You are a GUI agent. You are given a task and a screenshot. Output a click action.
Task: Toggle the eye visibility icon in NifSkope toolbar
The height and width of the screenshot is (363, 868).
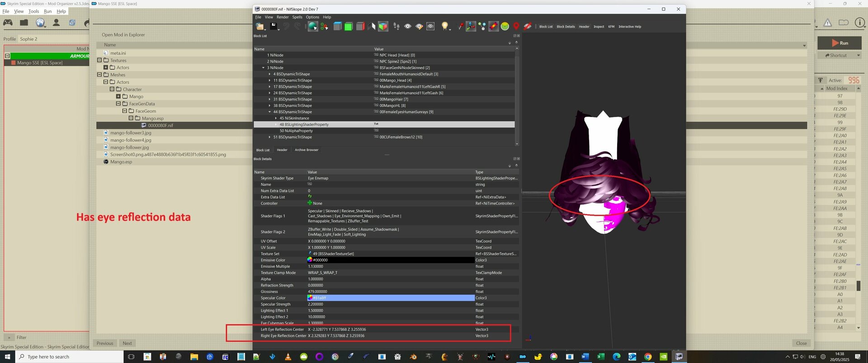(x=408, y=27)
